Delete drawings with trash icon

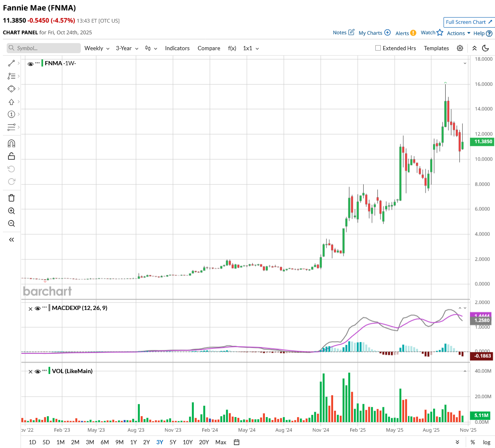[11, 198]
